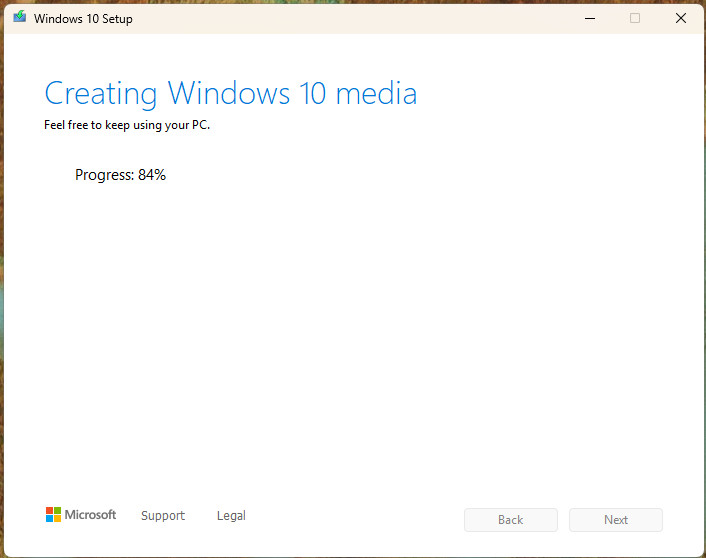
Task: Click 'Feel free to keep using your PC.' text
Action: [x=127, y=125]
